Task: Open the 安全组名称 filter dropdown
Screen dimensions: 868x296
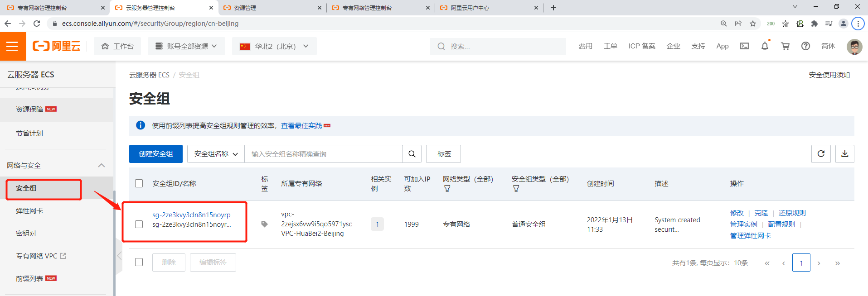Action: 216,154
